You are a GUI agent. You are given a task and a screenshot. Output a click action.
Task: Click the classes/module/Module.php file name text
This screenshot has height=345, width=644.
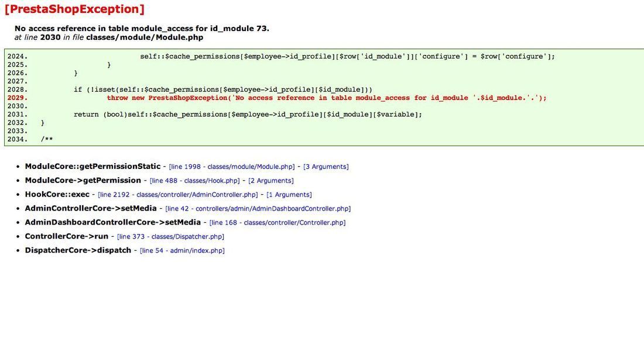[145, 37]
